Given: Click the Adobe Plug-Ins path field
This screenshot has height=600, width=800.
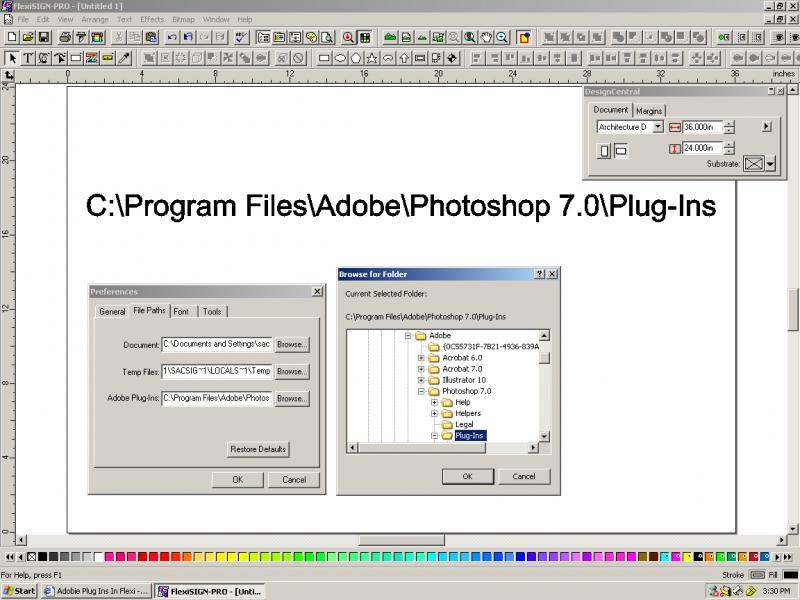Looking at the screenshot, I should coord(217,398).
